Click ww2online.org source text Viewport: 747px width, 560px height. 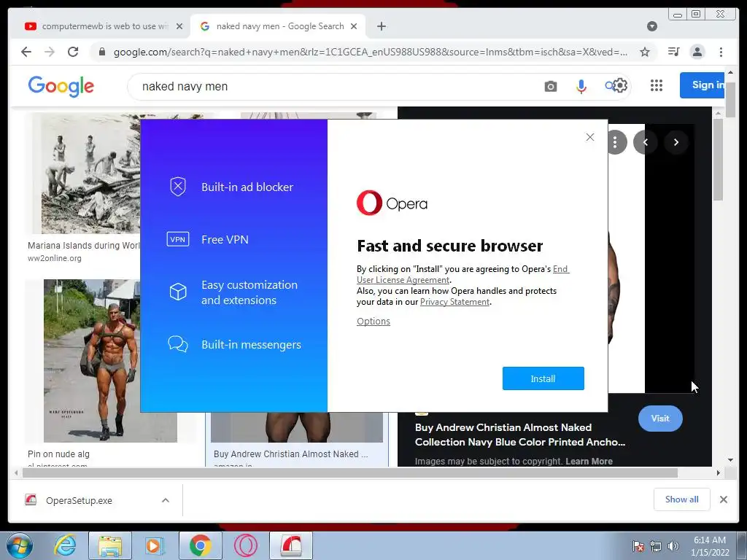(54, 258)
